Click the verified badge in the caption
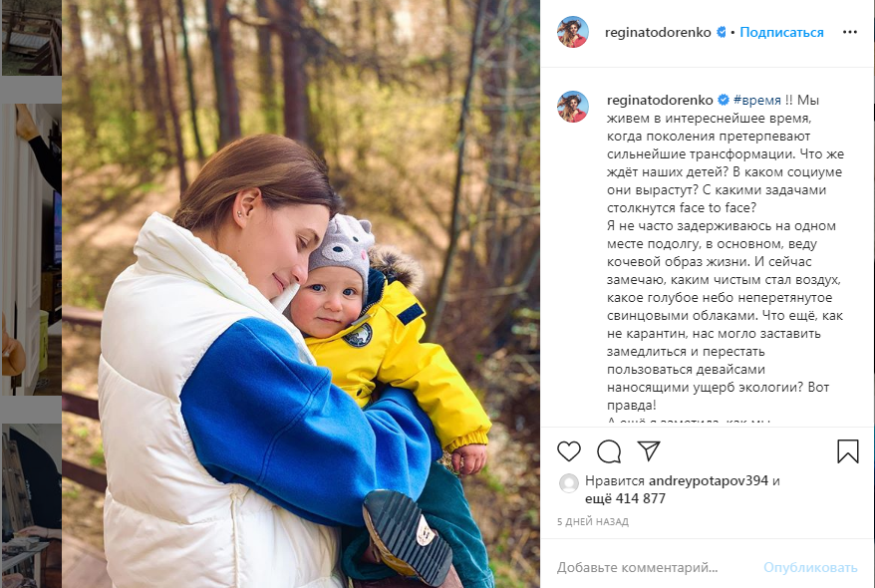 [x=724, y=100]
